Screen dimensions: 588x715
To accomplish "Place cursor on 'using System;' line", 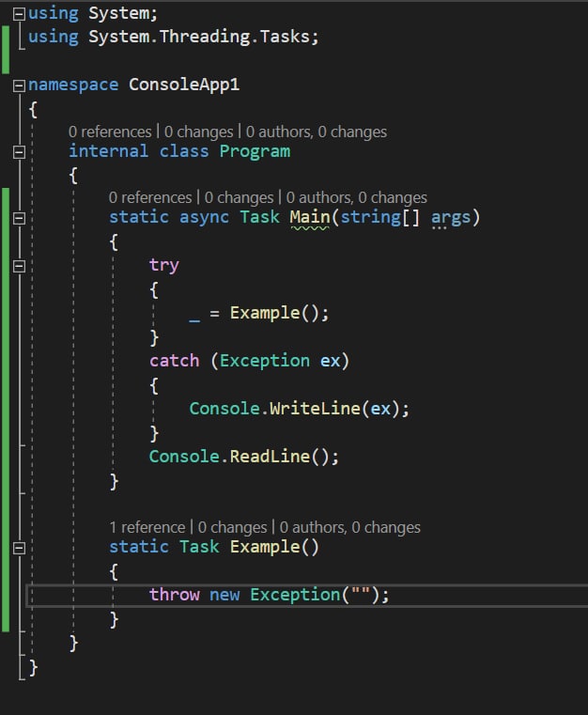I will click(93, 13).
